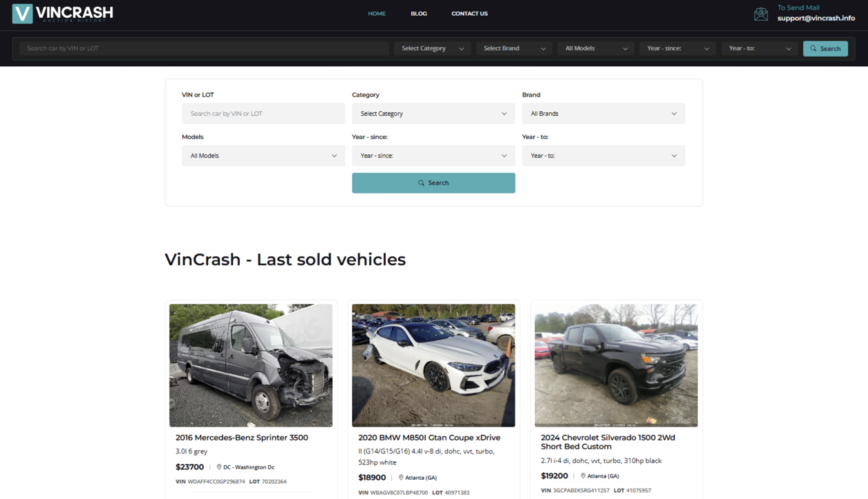Go to the HOME menu item

377,14
